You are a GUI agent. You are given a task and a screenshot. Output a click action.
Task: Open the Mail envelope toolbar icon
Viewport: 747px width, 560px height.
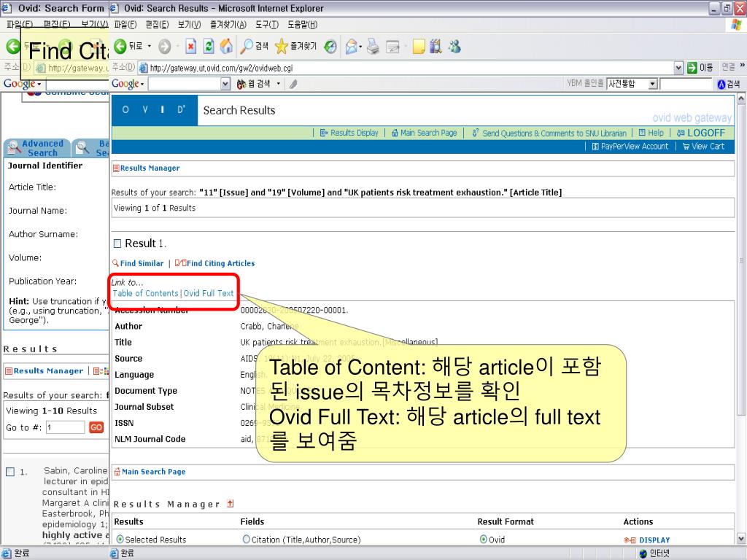[352, 46]
